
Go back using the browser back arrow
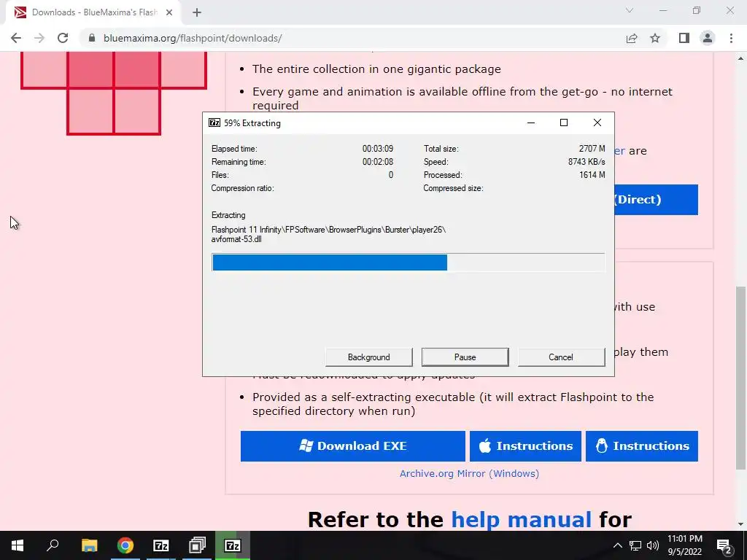[x=16, y=38]
